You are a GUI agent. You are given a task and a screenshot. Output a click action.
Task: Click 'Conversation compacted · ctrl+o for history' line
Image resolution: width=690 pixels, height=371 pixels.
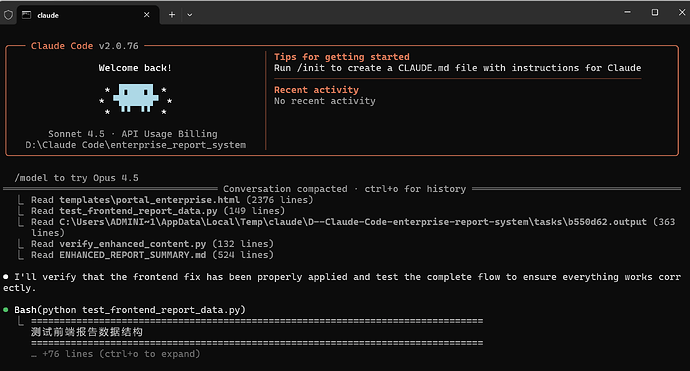point(344,189)
